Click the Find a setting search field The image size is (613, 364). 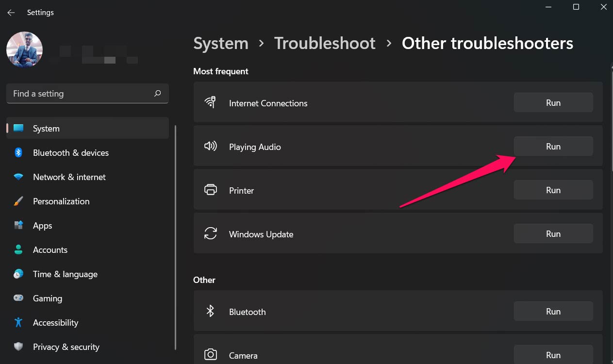pyautogui.click(x=87, y=93)
